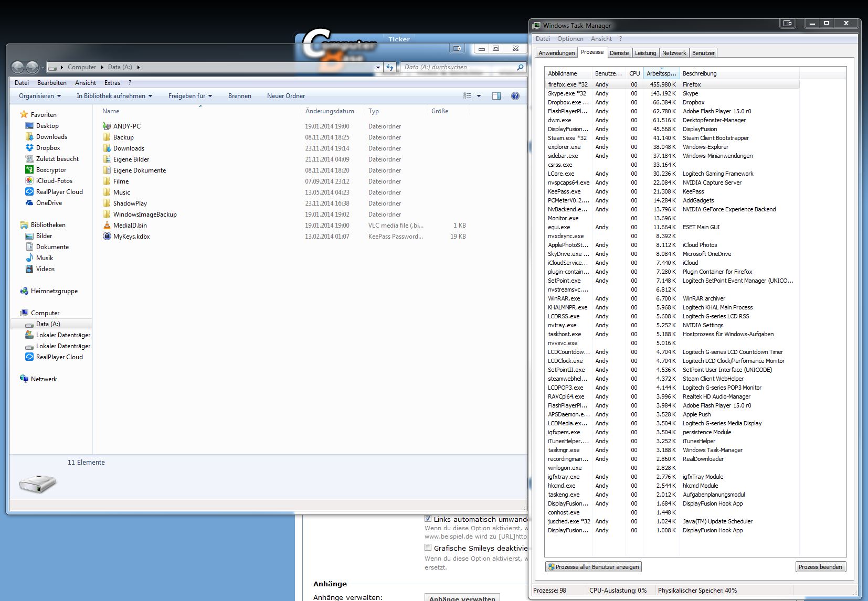Select the Backup folder icon
Image resolution: width=868 pixels, height=601 pixels.
(x=107, y=137)
